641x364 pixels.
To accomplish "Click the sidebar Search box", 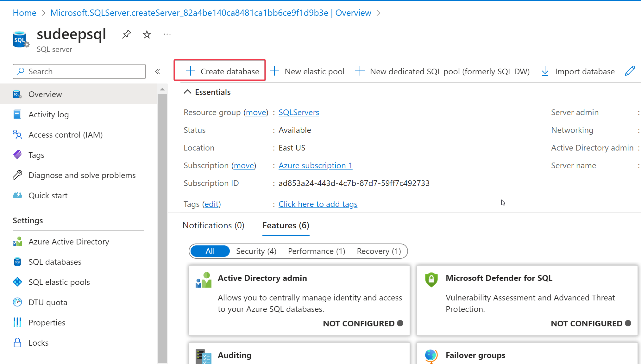I will (79, 71).
